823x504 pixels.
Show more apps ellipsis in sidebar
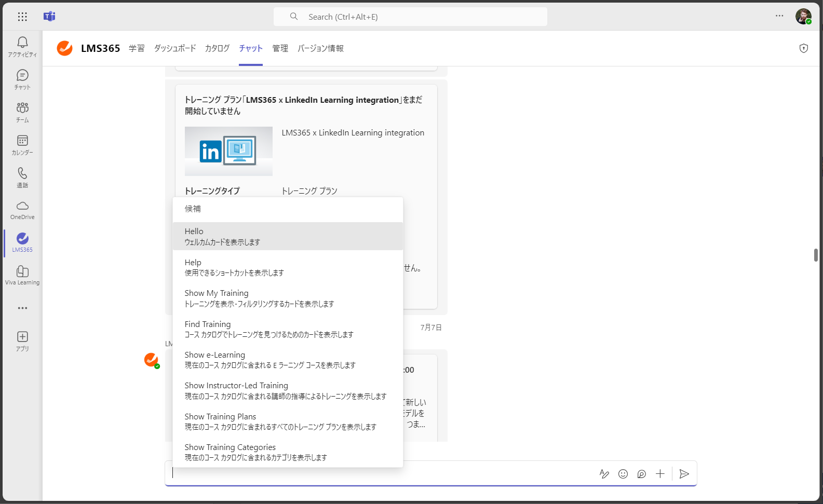click(x=22, y=308)
